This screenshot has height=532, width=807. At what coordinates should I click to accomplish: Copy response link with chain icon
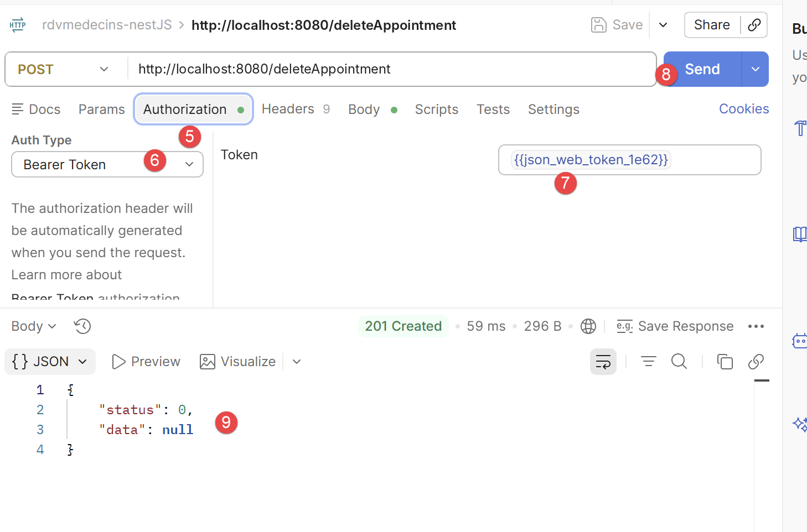pos(756,362)
